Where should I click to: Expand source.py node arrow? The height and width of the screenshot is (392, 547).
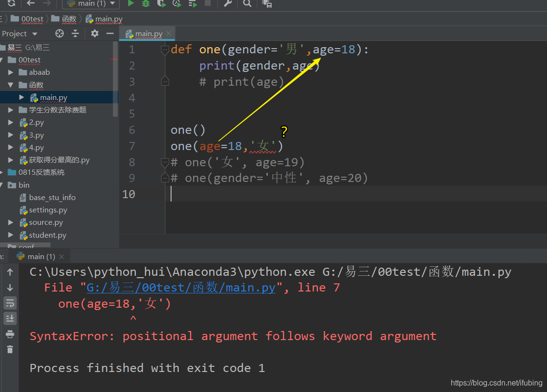pos(10,222)
